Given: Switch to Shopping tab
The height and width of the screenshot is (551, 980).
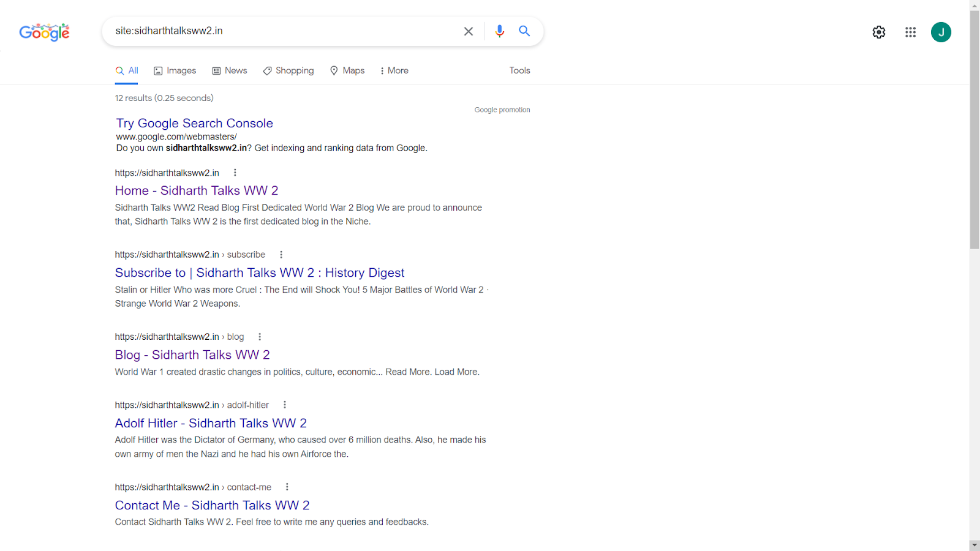Looking at the screenshot, I should (x=288, y=71).
